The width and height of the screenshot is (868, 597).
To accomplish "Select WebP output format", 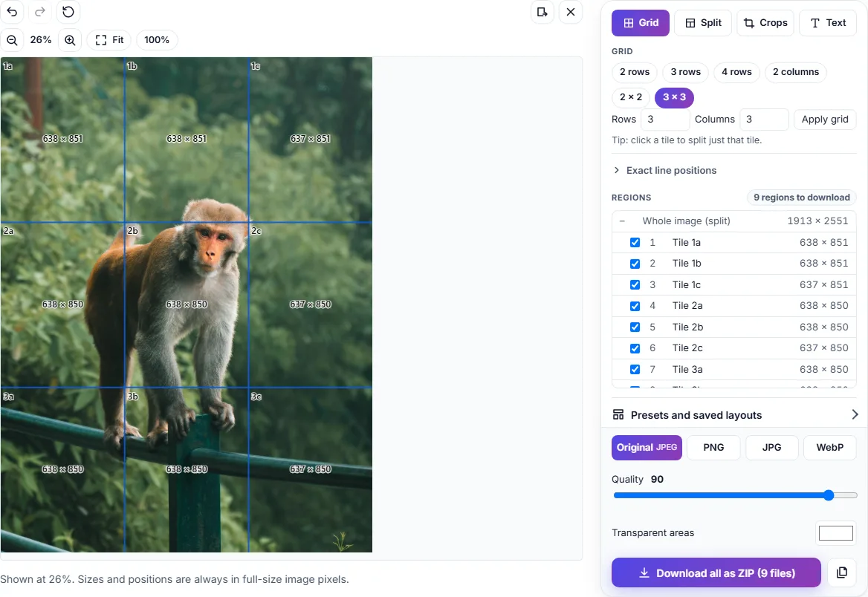I will 830,447.
